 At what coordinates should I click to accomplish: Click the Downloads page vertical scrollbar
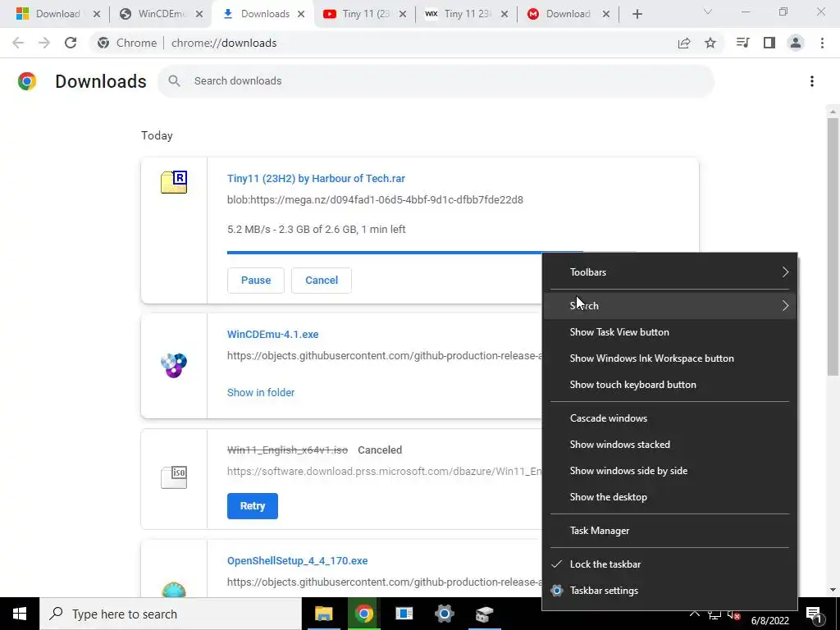tap(833, 246)
